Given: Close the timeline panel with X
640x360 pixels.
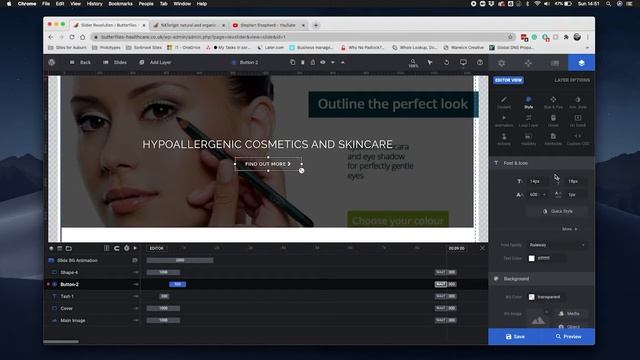Looking at the screenshot, I should point(482,248).
